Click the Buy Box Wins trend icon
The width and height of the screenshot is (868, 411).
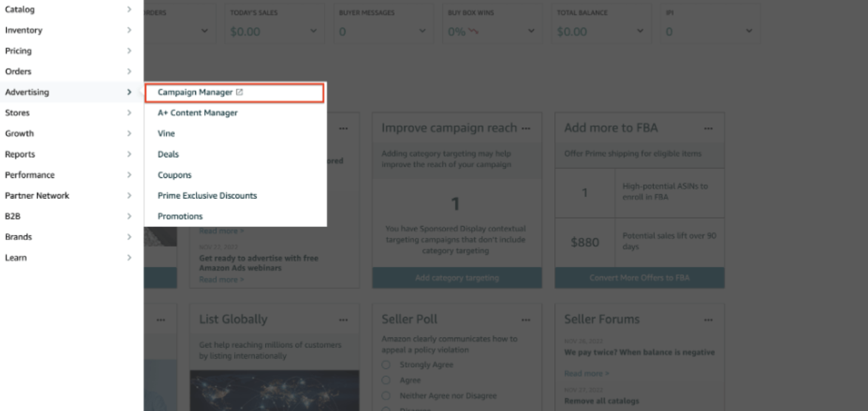[x=473, y=32]
